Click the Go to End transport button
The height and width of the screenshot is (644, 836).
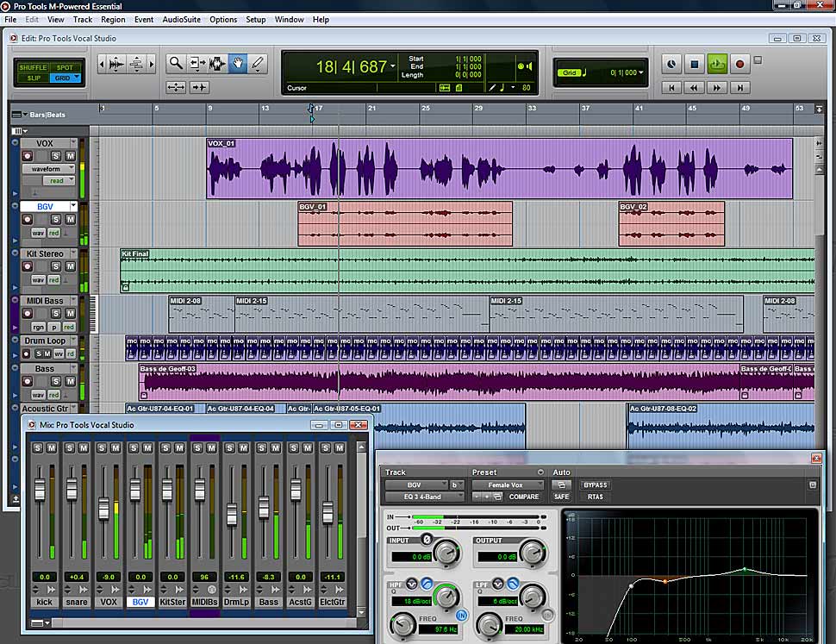739,87
